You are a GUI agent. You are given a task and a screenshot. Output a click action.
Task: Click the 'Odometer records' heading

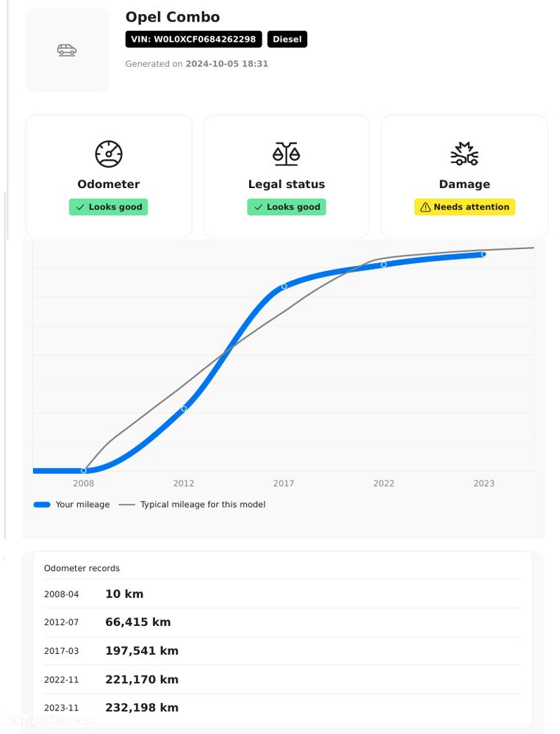82,568
